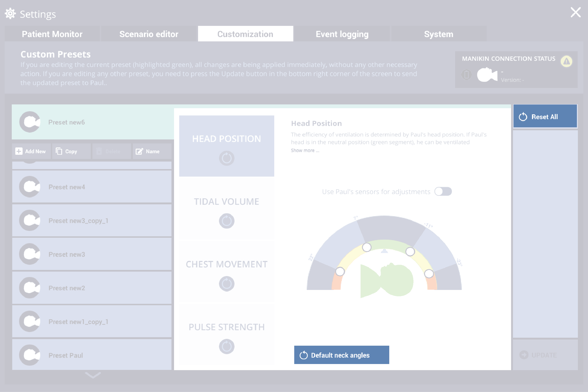
Task: Click Default neck angles button
Action: 342,355
